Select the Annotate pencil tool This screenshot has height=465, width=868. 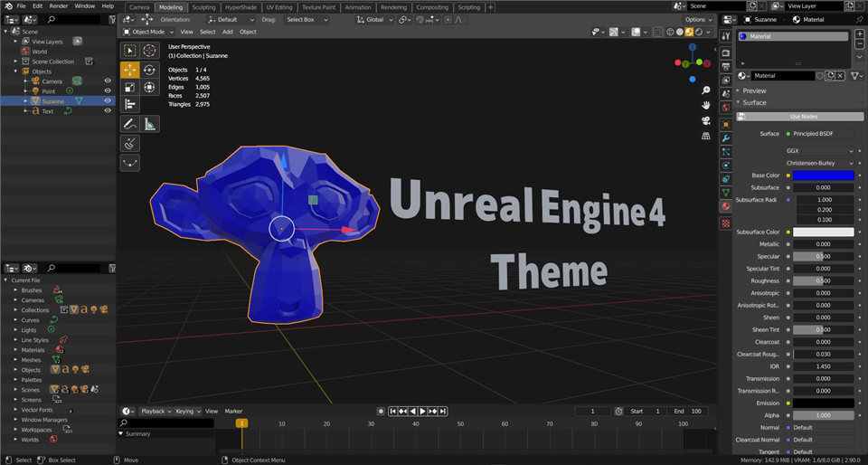[x=130, y=124]
